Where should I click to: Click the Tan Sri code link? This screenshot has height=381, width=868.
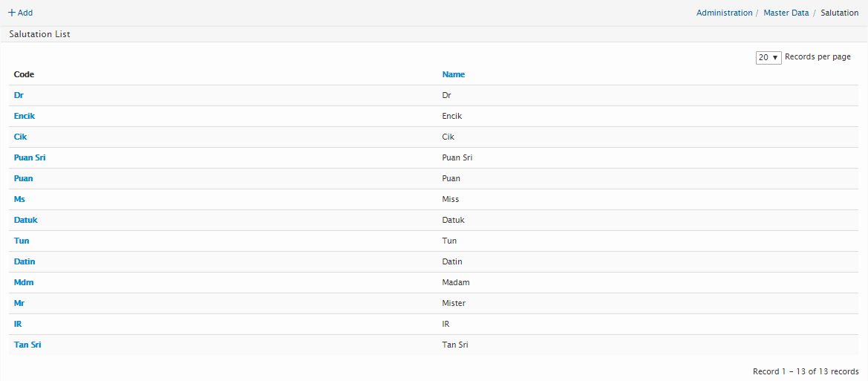[x=27, y=345]
